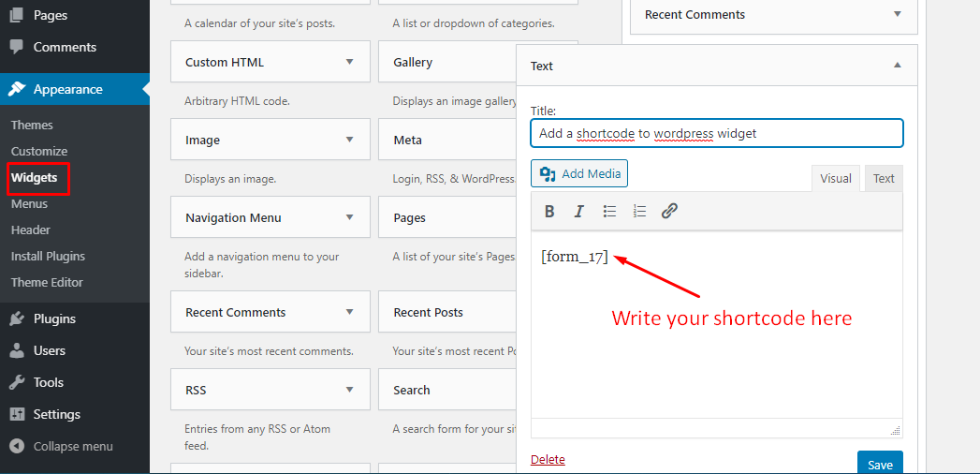Click the Collapse menu label

point(73,447)
